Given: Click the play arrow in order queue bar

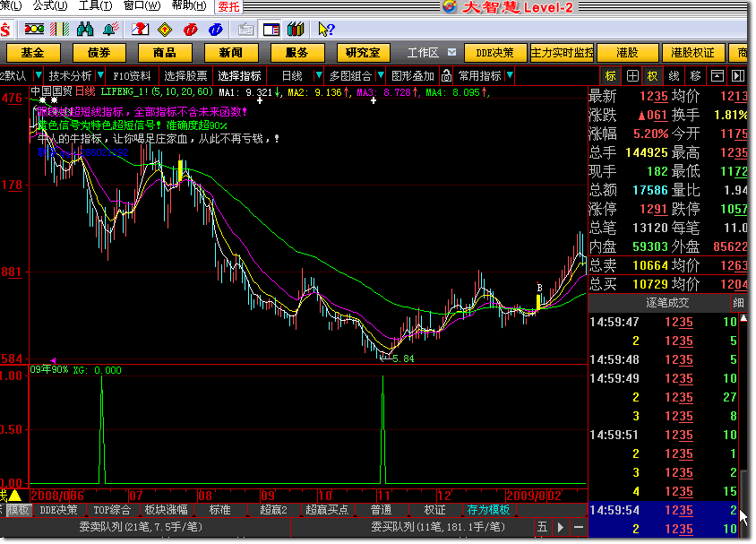Looking at the screenshot, I should coord(560,527).
